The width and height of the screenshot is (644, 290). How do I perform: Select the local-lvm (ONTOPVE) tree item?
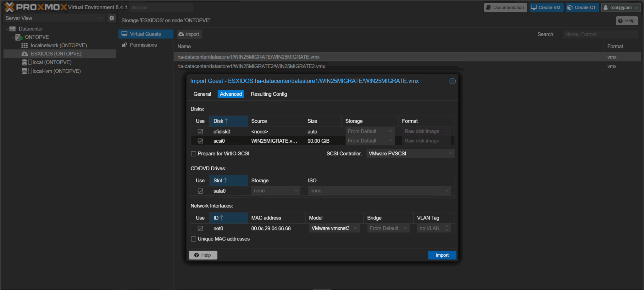[60, 71]
